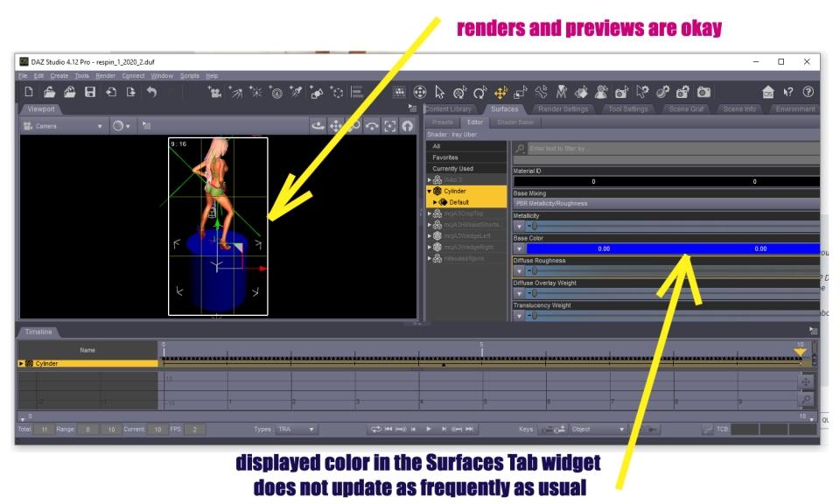Create a new null object

(337, 93)
